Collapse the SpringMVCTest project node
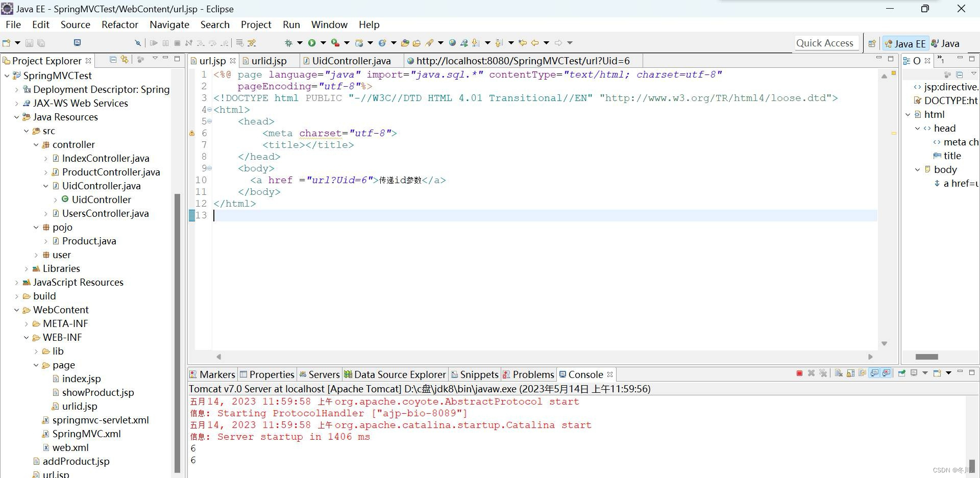This screenshot has height=478, width=980. coord(7,76)
